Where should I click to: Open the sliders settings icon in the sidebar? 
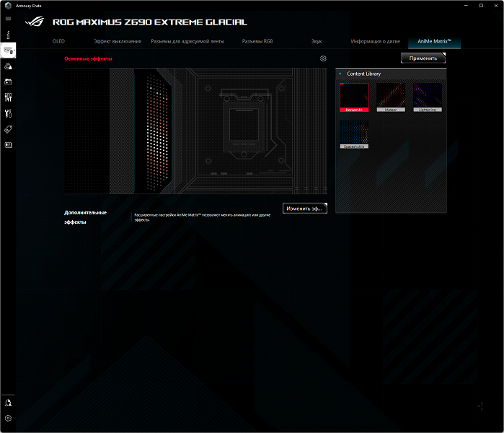coord(8,97)
